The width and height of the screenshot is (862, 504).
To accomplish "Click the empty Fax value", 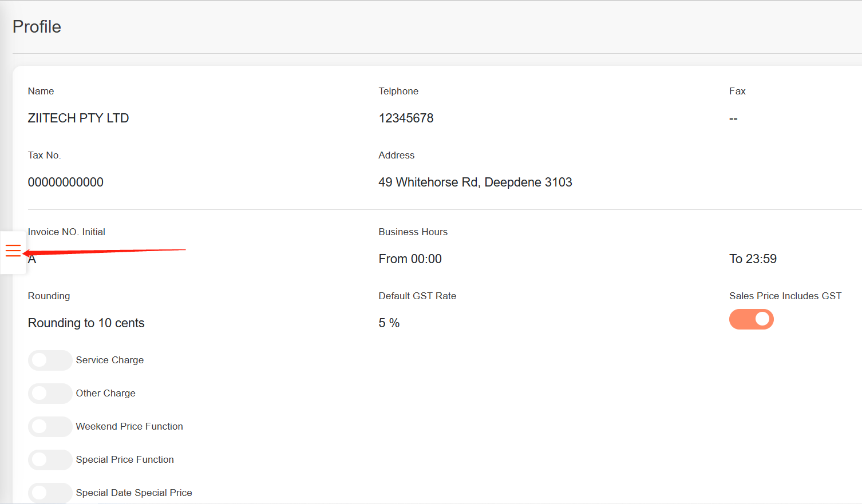I will click(733, 118).
